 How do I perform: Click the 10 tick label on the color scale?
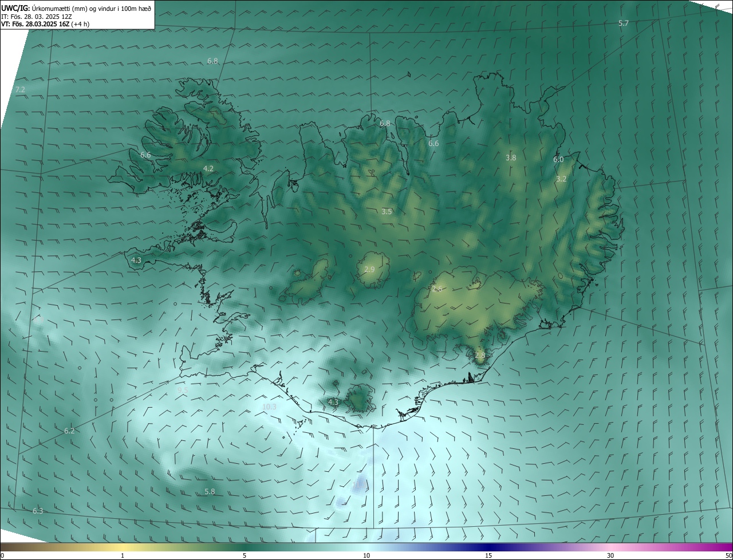pyautogui.click(x=366, y=555)
